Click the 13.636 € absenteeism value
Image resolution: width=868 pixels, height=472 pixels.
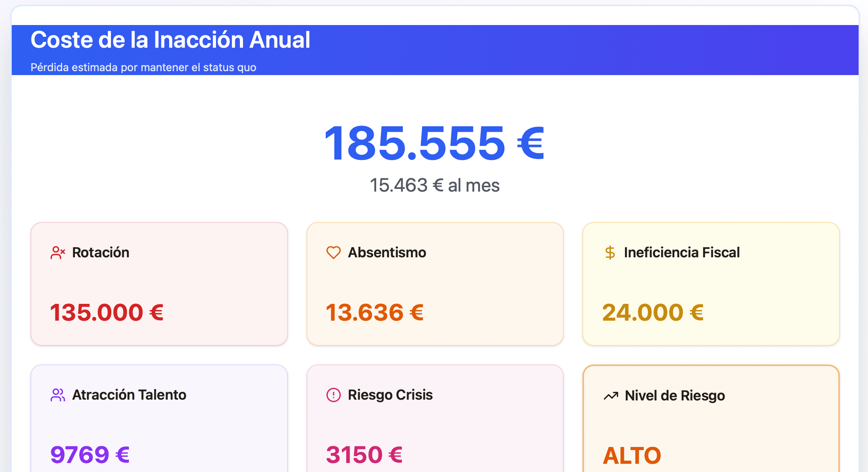(x=375, y=312)
